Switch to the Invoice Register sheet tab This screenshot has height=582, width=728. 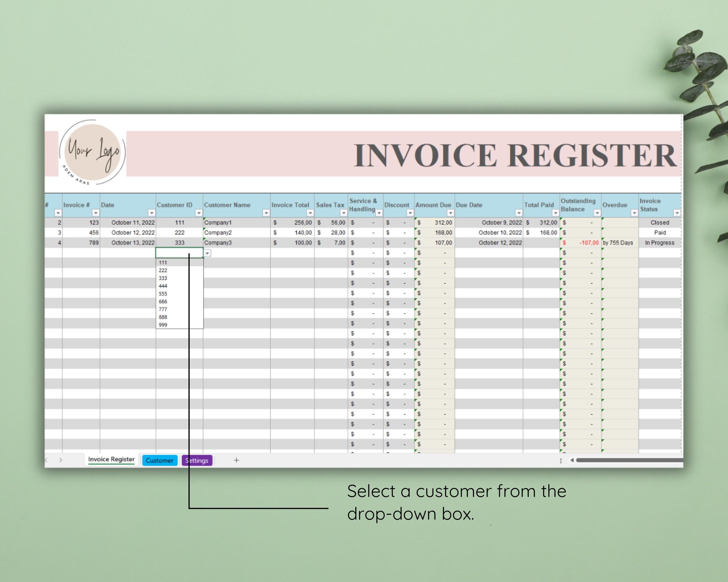pos(111,459)
